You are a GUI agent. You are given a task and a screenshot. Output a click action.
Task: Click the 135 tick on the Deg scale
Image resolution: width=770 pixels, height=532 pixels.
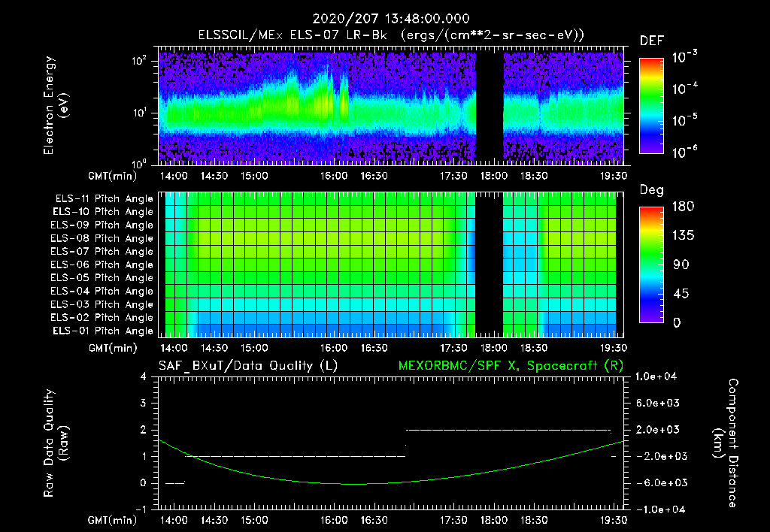(x=683, y=236)
